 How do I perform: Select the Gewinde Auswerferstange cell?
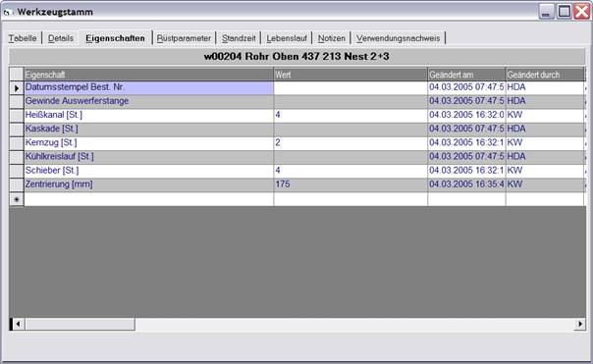click(x=148, y=101)
